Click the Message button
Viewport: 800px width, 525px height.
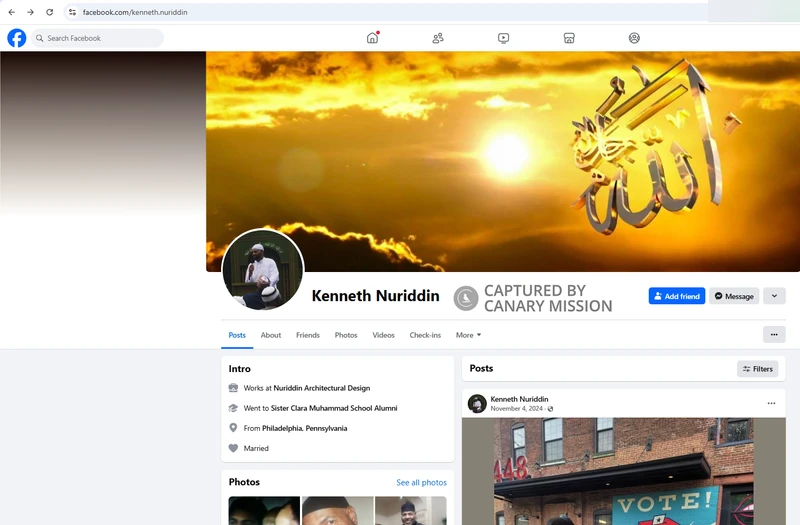point(734,296)
